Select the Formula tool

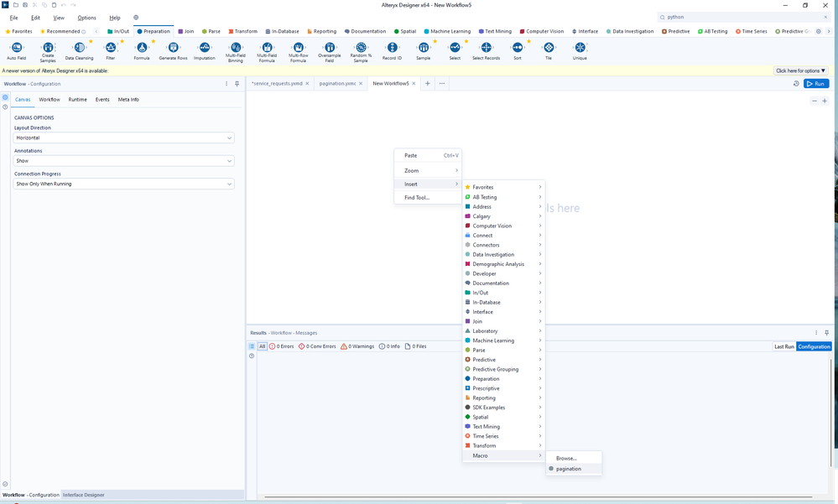(142, 51)
